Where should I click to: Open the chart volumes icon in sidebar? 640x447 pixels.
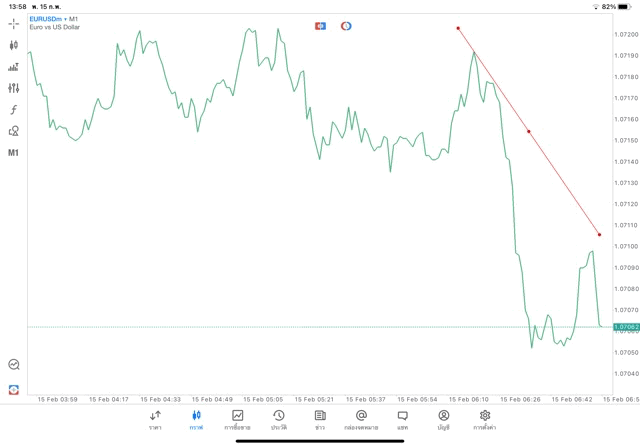point(14,67)
